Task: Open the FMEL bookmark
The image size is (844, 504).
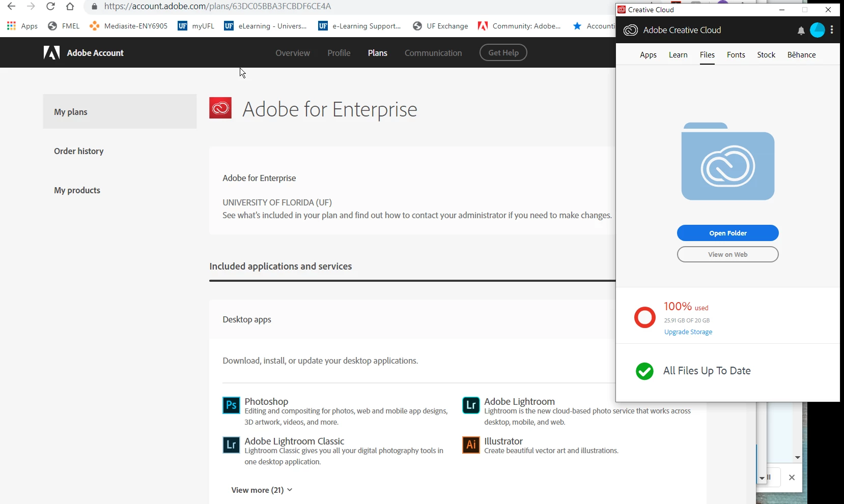Action: (64, 26)
